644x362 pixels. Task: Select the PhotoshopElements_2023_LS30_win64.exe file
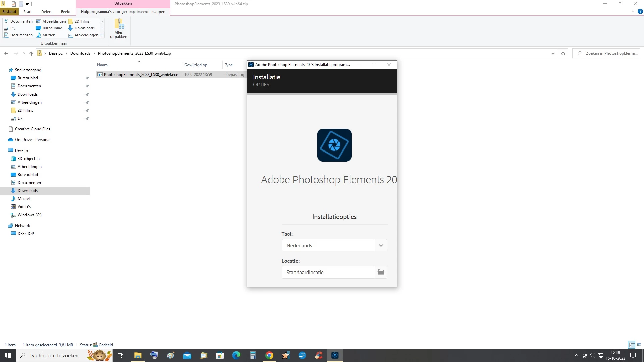tap(141, 75)
